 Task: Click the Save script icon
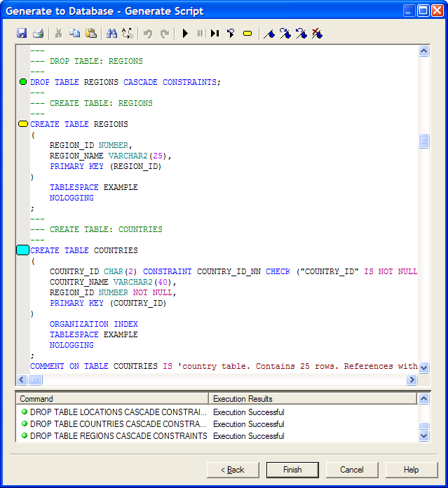click(x=22, y=33)
